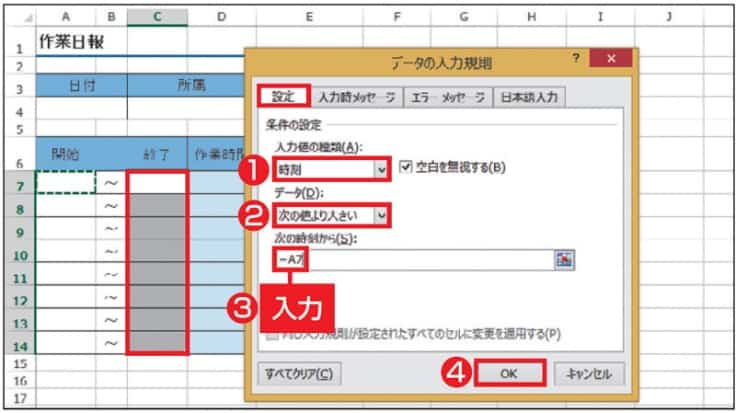
Task: Switch to the エラーメッセージ tab
Action: (451, 97)
